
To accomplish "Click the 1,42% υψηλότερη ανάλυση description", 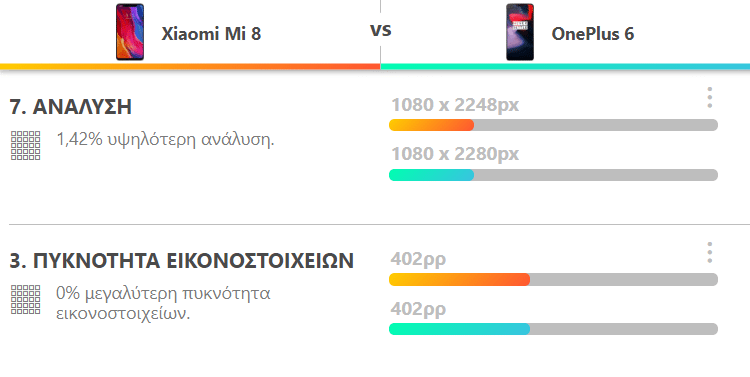I will click(x=165, y=140).
